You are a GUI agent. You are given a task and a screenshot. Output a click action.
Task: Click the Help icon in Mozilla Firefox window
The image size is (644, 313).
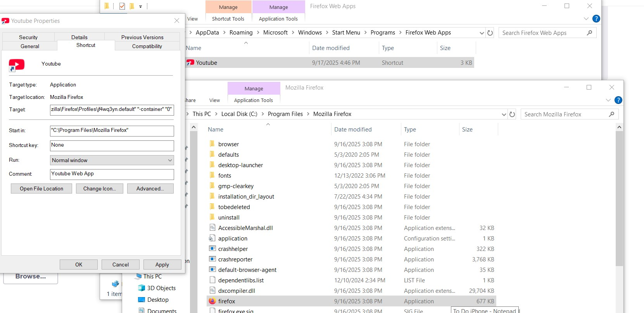tap(618, 100)
